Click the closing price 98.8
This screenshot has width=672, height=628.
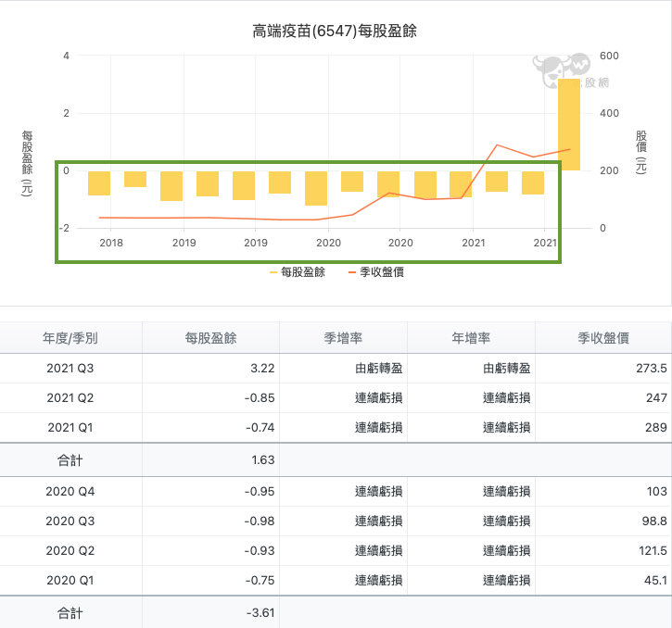pos(654,521)
